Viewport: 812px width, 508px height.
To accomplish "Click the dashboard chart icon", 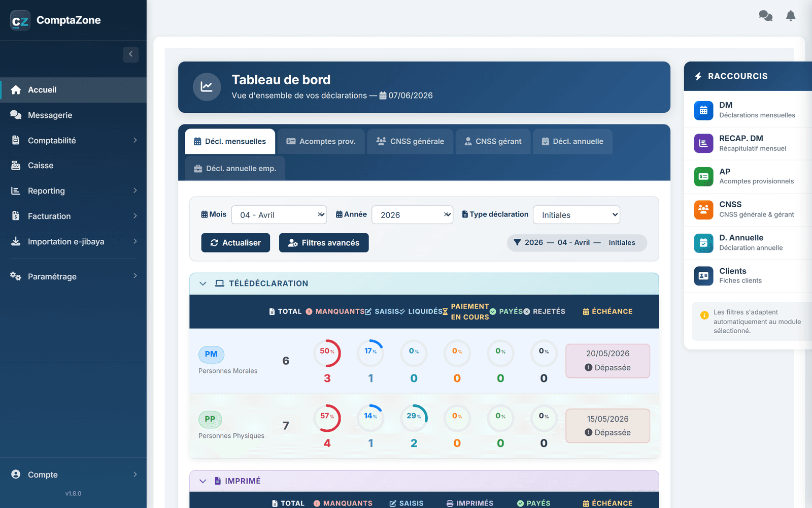I will (x=207, y=87).
